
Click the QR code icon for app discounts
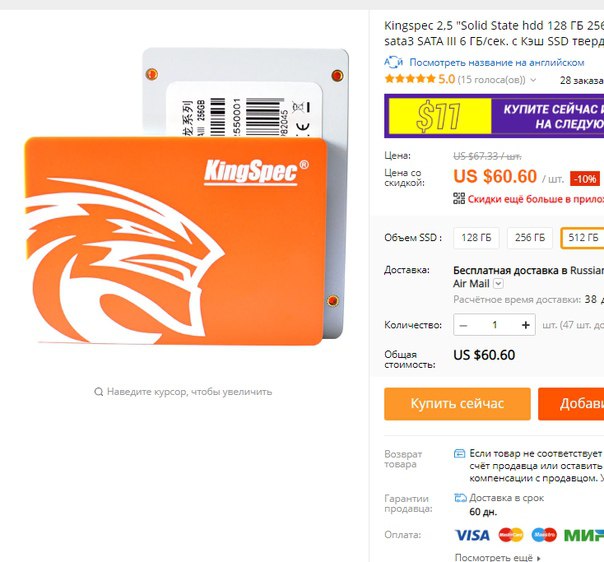click(459, 198)
